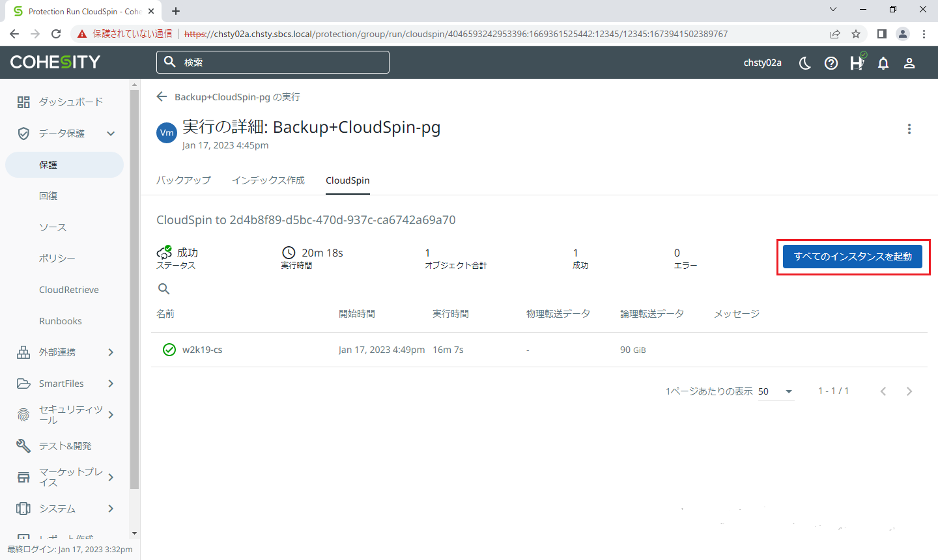Image resolution: width=938 pixels, height=560 pixels.
Task: Click the 保護されていない通信 security warning
Action: click(x=125, y=34)
